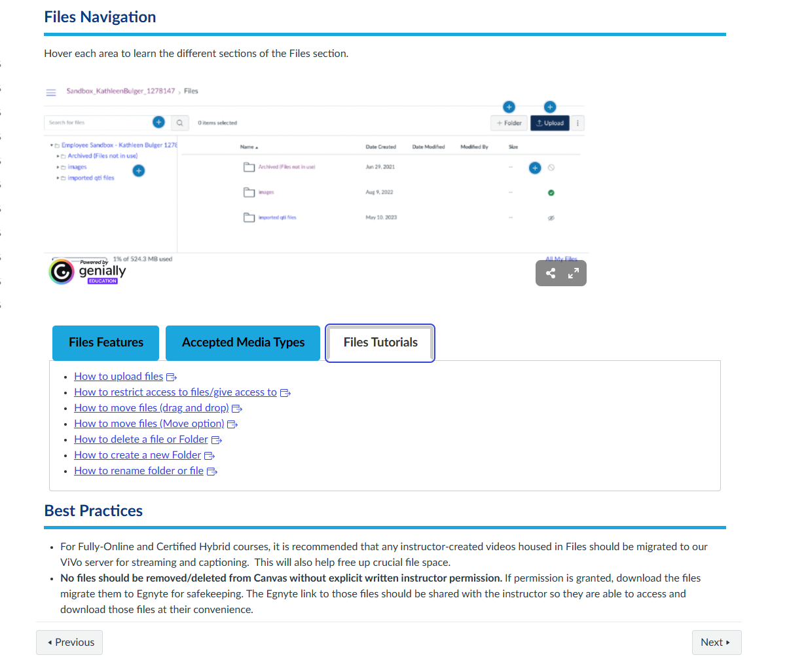
Task: Select imported qti files in the tree
Action: point(91,178)
